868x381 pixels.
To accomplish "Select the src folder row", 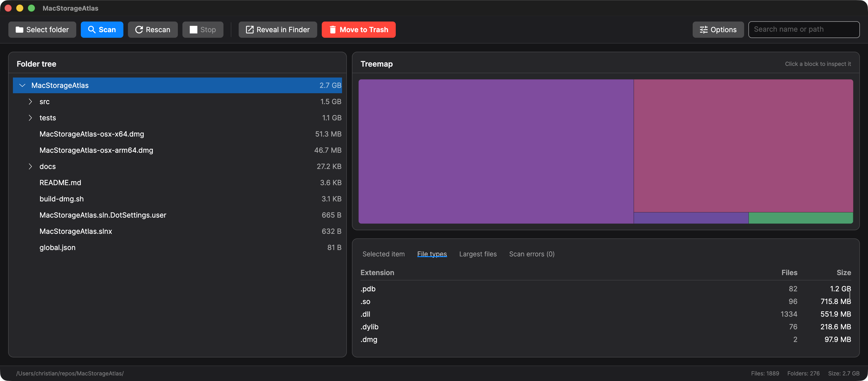I will tap(177, 102).
